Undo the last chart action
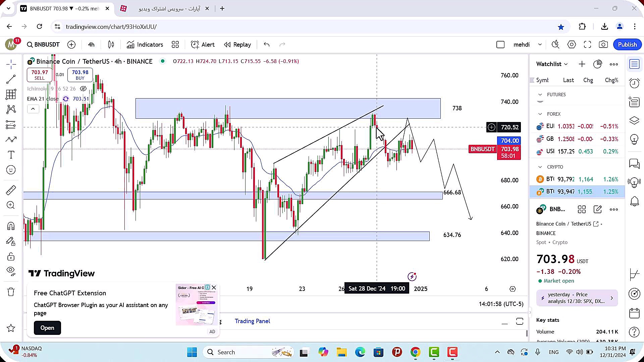Image resolution: width=644 pixels, height=362 pixels. tap(267, 45)
